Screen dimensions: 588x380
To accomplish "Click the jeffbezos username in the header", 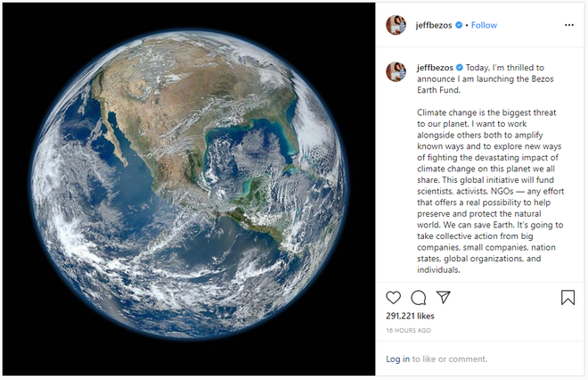I will (434, 25).
